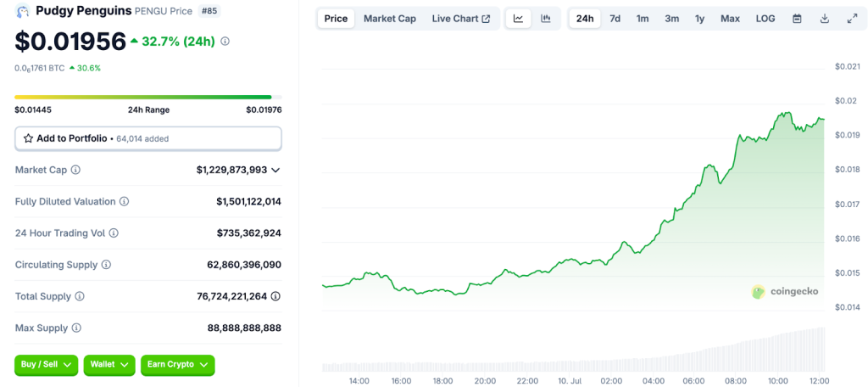Switch to line chart view icon
The width and height of the screenshot is (868, 387).
[518, 19]
